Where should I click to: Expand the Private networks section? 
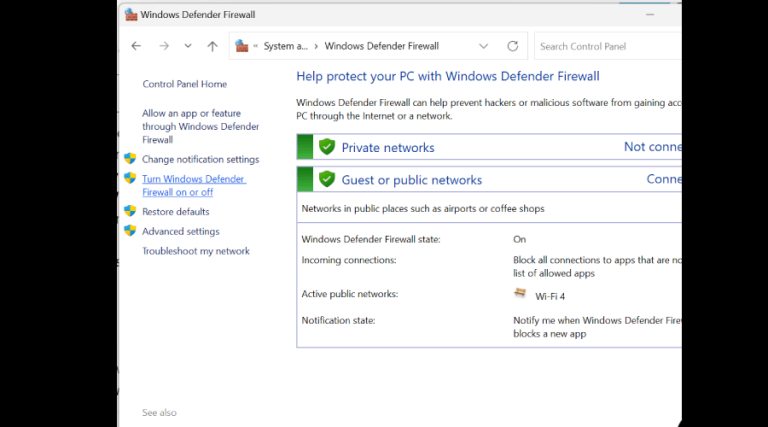388,147
